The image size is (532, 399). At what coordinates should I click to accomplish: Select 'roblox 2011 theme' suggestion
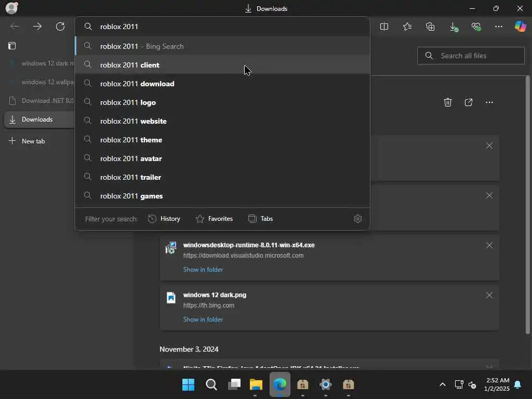tap(222, 140)
